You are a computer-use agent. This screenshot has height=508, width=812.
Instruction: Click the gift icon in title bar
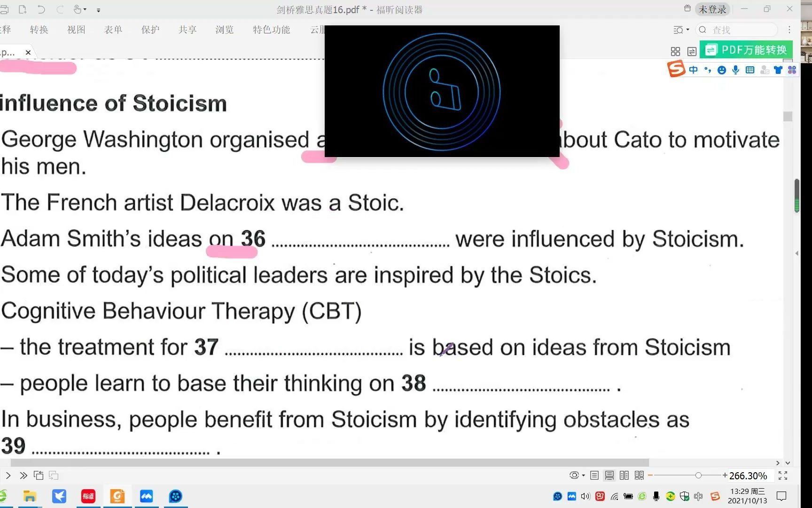pyautogui.click(x=687, y=8)
